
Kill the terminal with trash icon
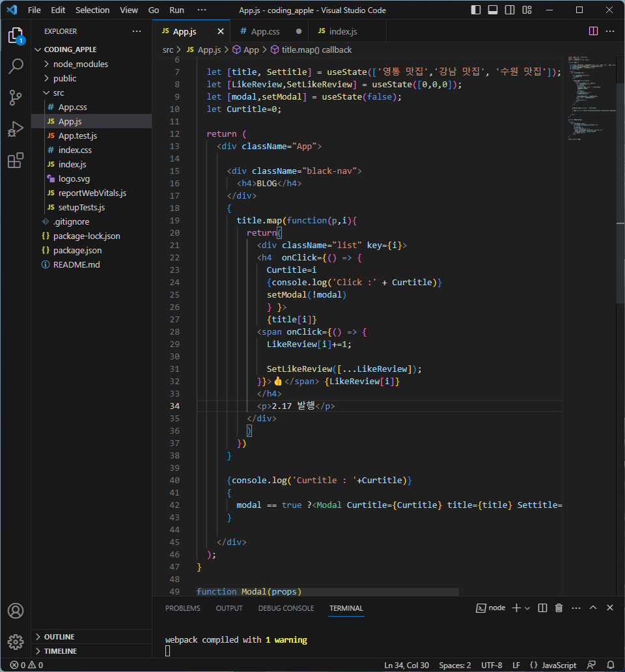[x=559, y=608]
